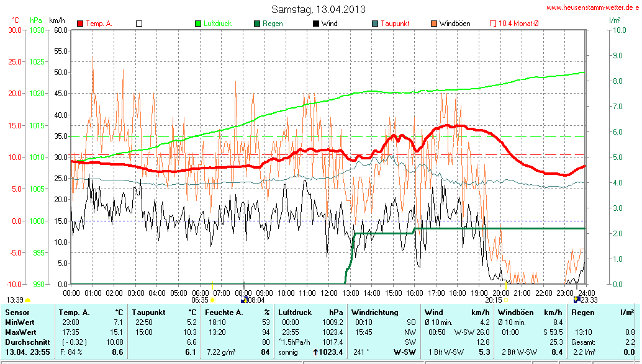
Task: Click the Samstag, 13.04.2013 chart title
Action: pos(319,9)
